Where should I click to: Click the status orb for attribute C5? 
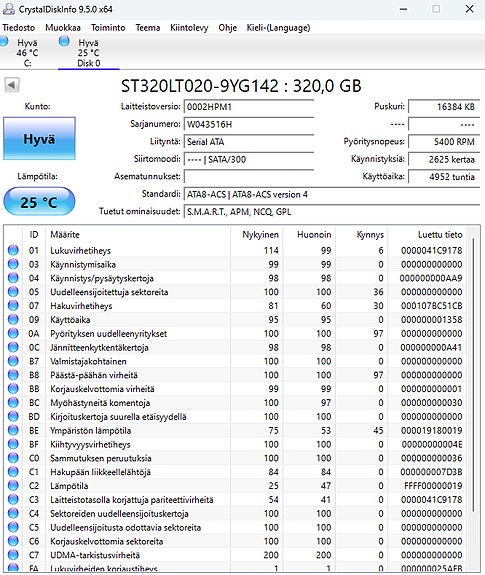(13, 527)
